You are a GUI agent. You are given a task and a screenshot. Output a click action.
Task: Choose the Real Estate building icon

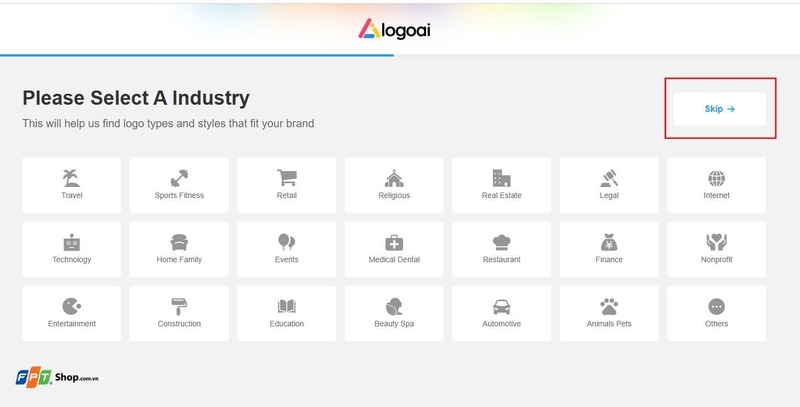point(502,178)
